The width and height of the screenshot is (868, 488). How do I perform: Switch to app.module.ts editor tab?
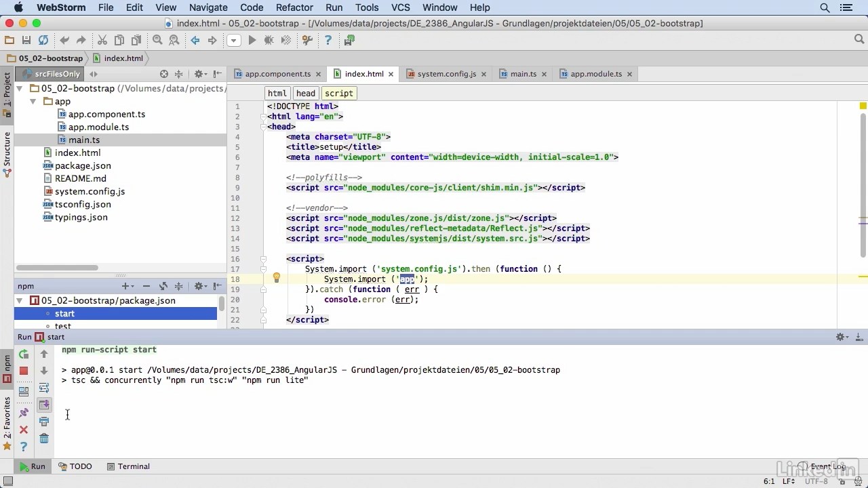click(x=595, y=74)
